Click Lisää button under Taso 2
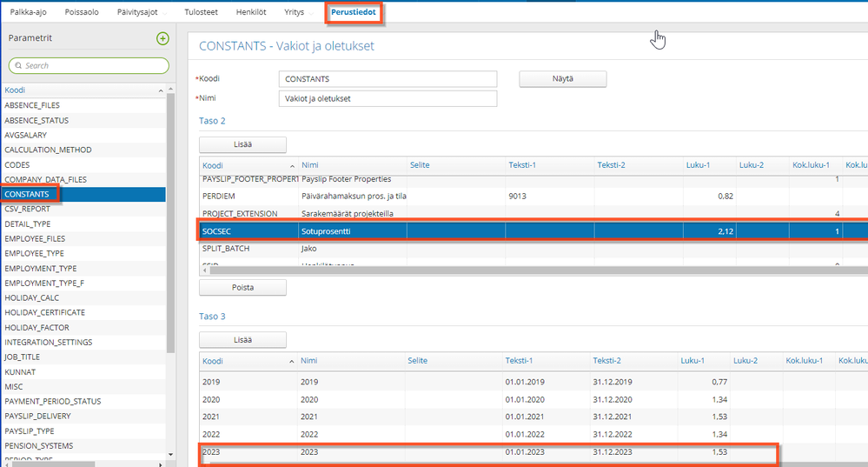Screen dimensions: 868x467 pos(242,144)
